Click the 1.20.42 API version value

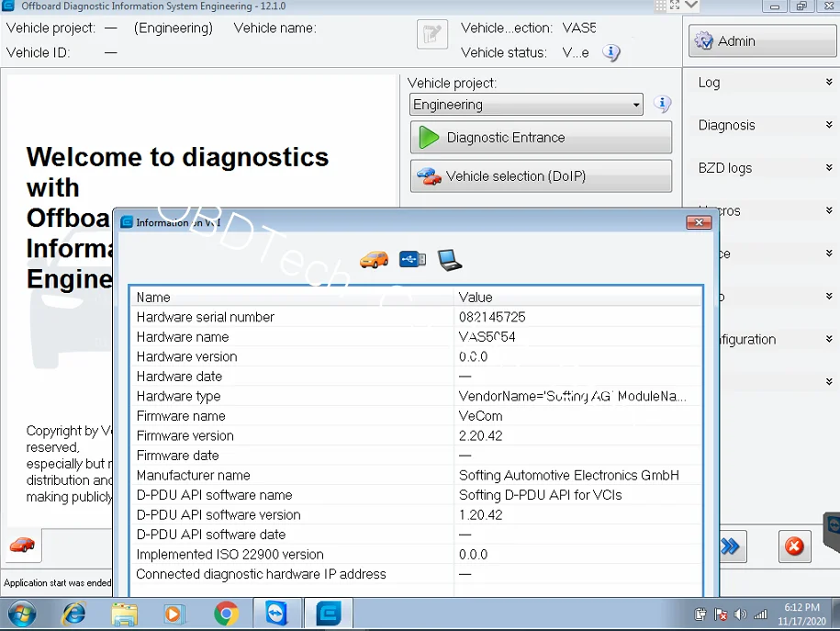[x=480, y=514]
